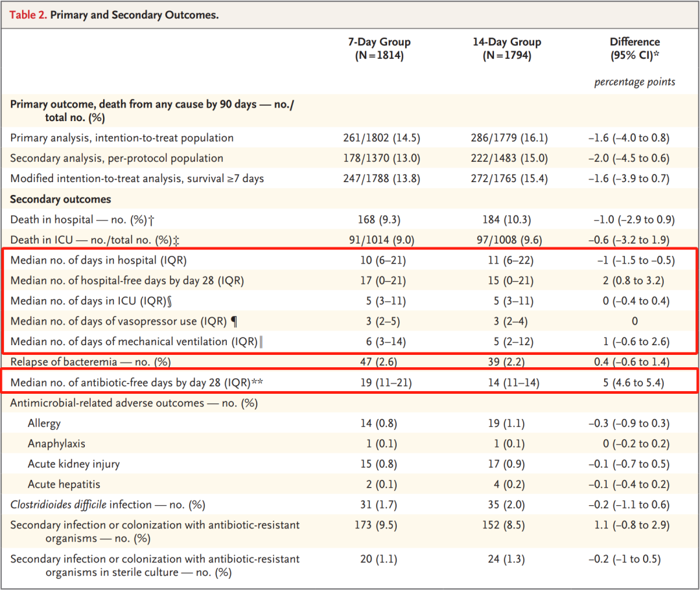
Task: Select the '7-Day Group' column header
Action: [x=379, y=48]
